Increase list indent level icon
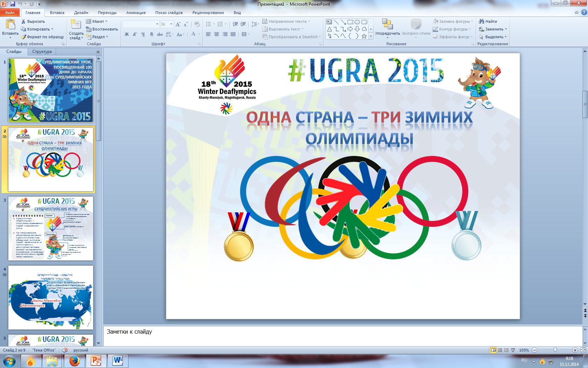The image size is (588, 368). (243, 24)
